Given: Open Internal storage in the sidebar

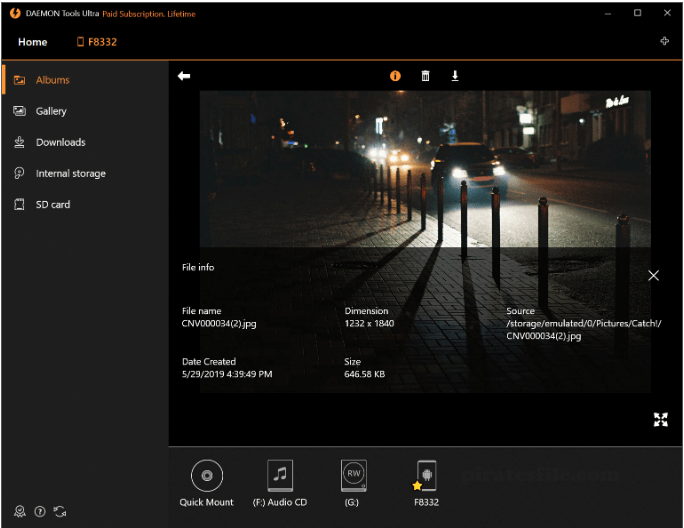Looking at the screenshot, I should coord(85,173).
